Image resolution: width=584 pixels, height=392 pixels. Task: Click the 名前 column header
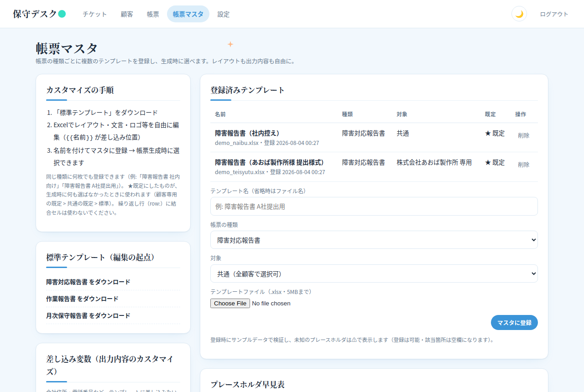(x=220, y=114)
